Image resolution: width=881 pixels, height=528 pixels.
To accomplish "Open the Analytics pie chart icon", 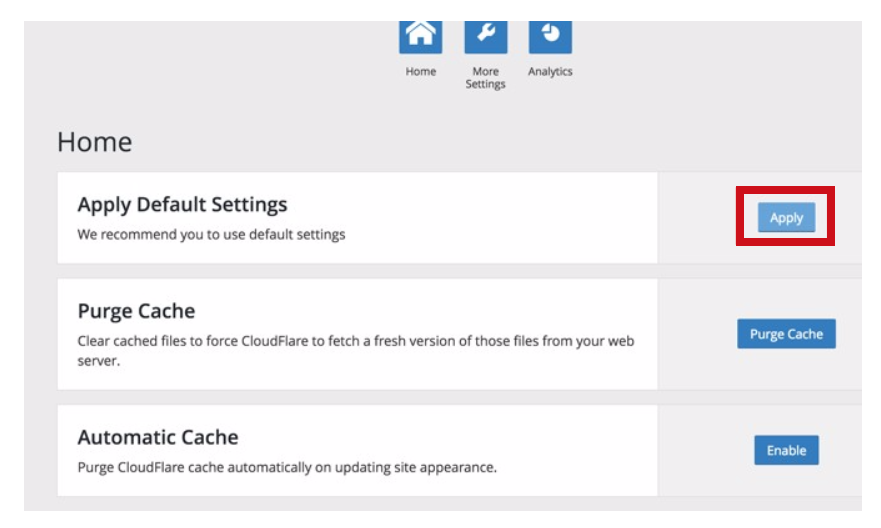I will click(x=550, y=36).
